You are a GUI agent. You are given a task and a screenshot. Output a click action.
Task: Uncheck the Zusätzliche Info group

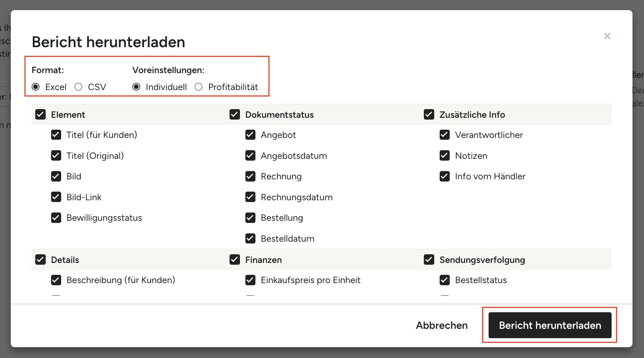429,115
